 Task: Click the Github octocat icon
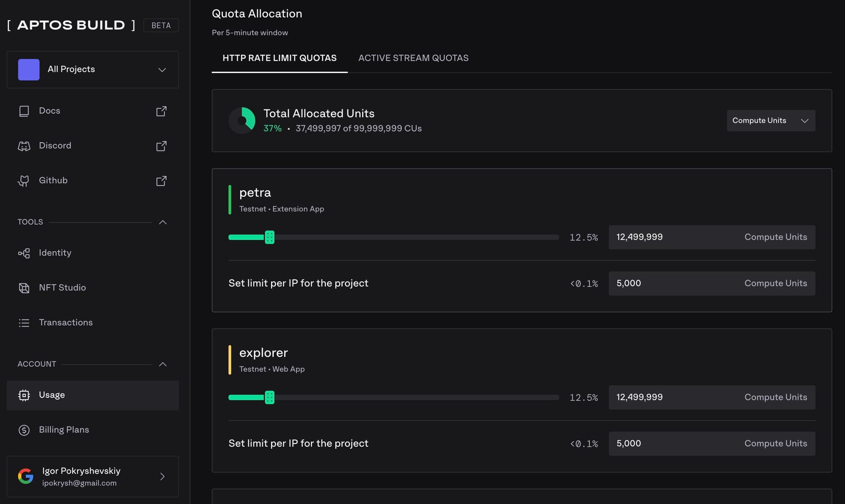[24, 181]
